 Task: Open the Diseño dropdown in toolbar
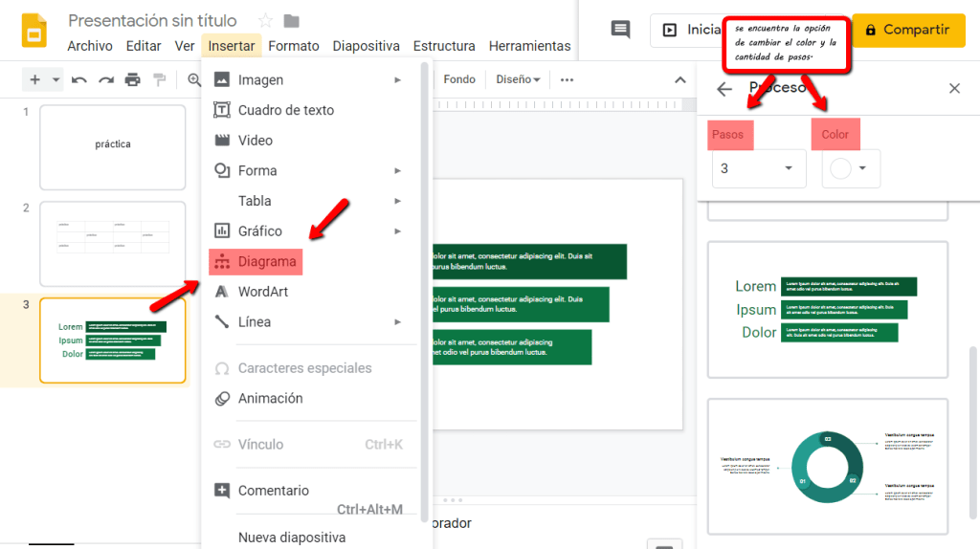(518, 79)
